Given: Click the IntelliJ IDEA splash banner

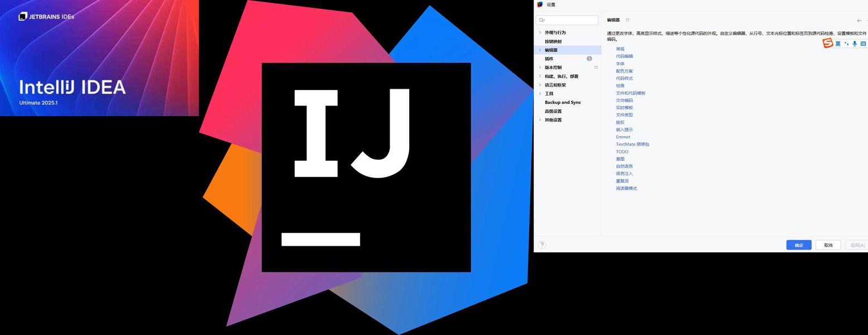Looking at the screenshot, I should pyautogui.click(x=99, y=58).
